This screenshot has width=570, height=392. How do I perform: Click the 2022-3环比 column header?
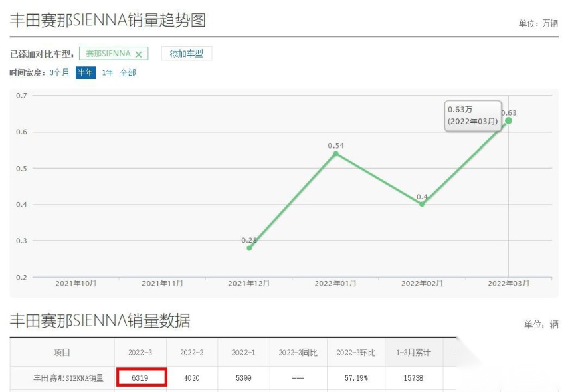(356, 353)
